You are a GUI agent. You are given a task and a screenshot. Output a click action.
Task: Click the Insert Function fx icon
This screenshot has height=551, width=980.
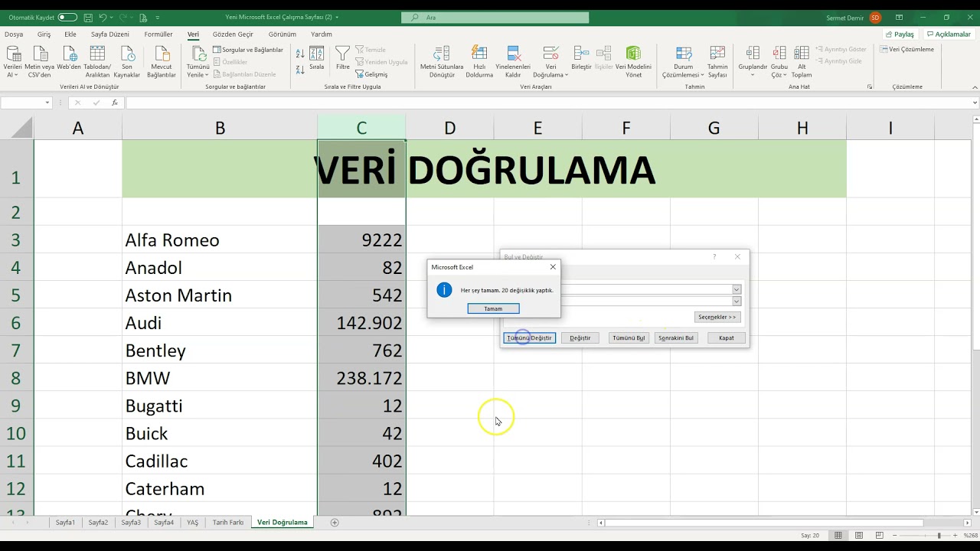(115, 103)
